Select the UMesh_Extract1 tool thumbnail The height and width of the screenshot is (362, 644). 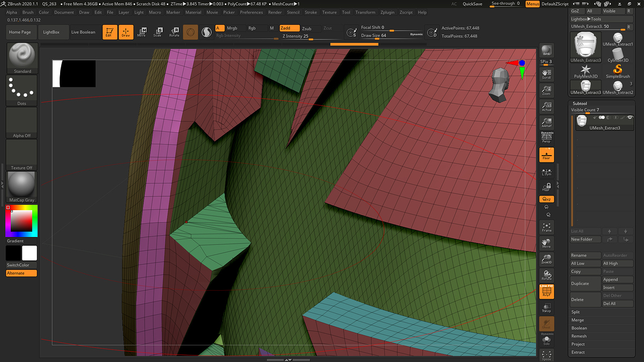pos(618,39)
